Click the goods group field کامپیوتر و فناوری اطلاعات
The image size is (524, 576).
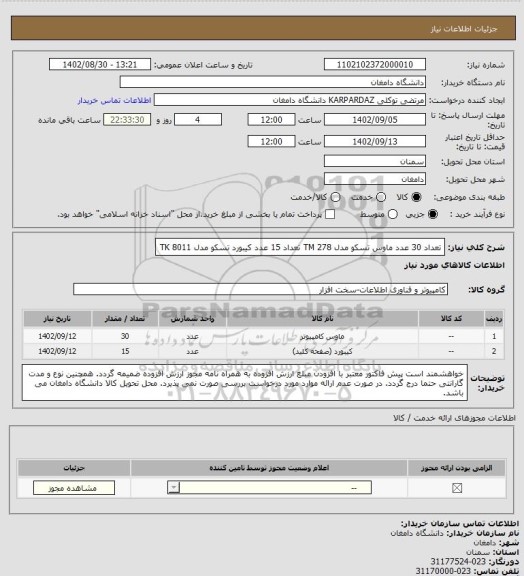pos(260,289)
